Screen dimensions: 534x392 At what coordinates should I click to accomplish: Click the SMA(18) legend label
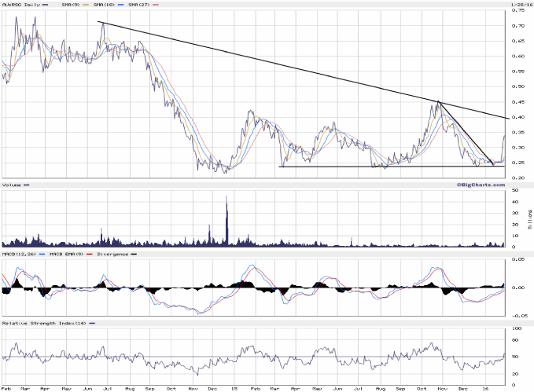(x=102, y=5)
